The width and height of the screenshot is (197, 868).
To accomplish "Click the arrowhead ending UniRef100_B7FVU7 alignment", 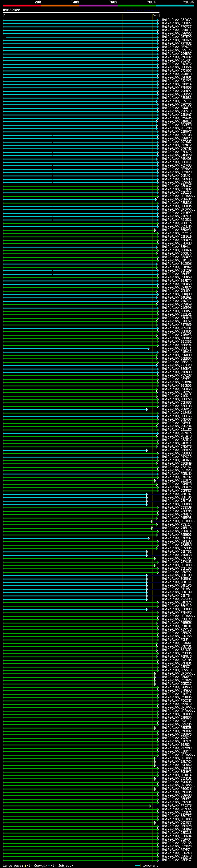I will (x=148, y=538).
